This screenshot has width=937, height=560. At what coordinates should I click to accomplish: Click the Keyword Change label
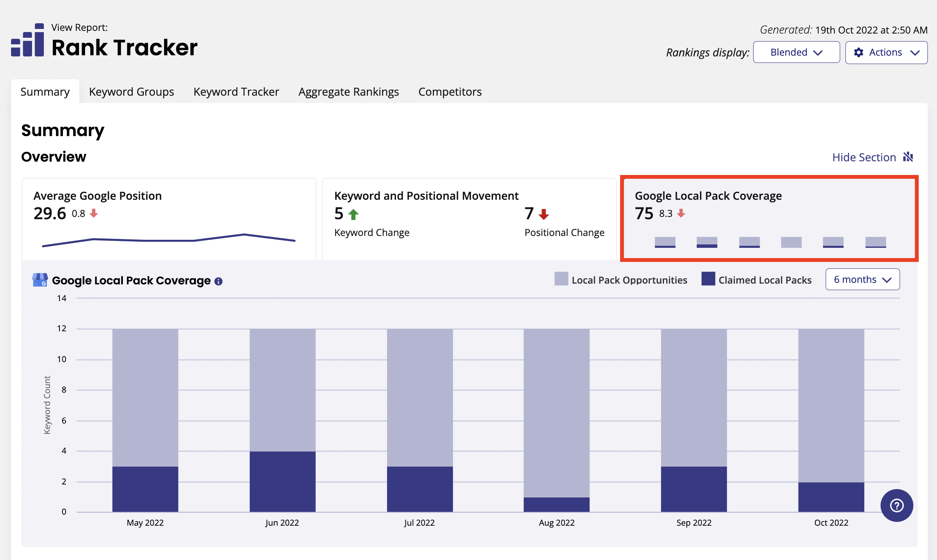[x=372, y=233]
